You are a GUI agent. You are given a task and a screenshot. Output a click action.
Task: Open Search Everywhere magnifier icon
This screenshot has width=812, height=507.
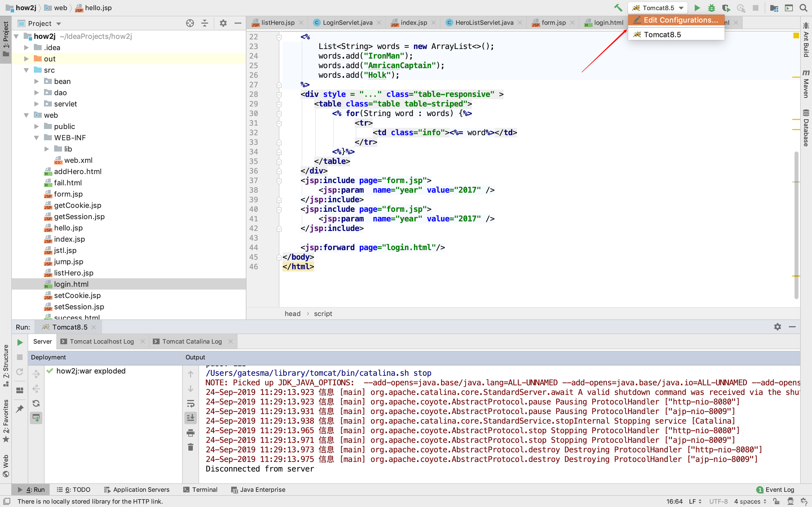click(803, 8)
